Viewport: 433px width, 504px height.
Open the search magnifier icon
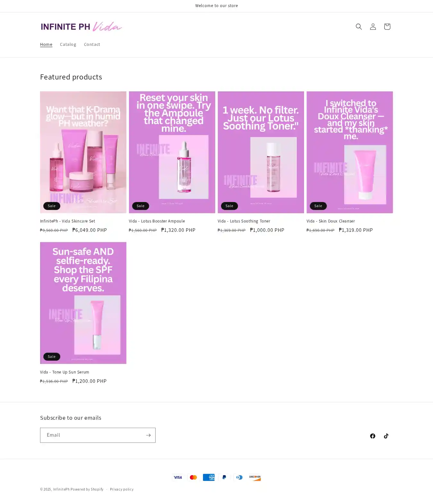point(359,27)
